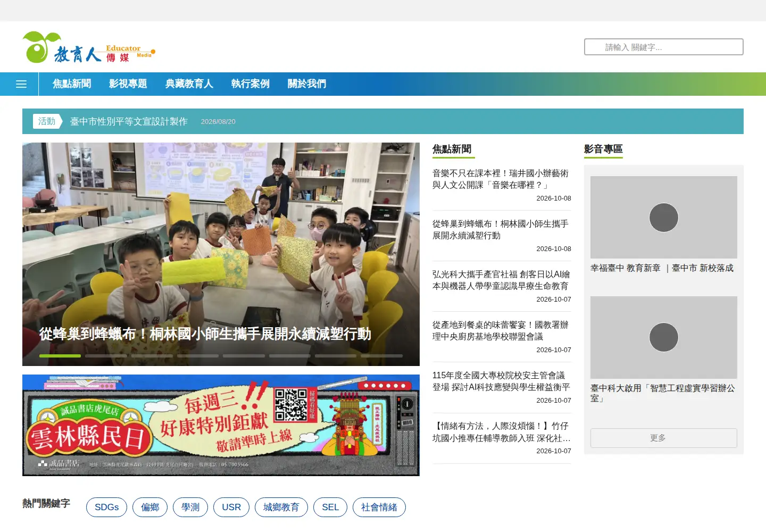Open the 關於我們 menu item
Image resolution: width=766 pixels, height=532 pixels.
pyautogui.click(x=307, y=84)
